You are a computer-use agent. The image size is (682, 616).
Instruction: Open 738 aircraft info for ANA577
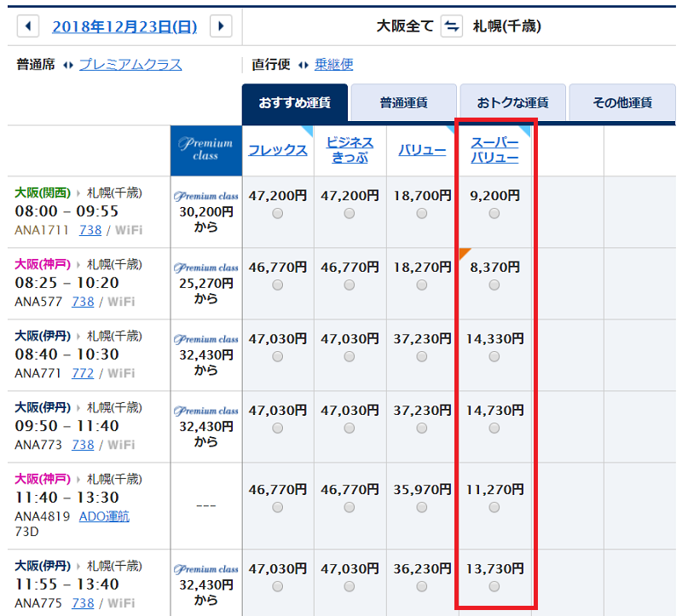[83, 302]
